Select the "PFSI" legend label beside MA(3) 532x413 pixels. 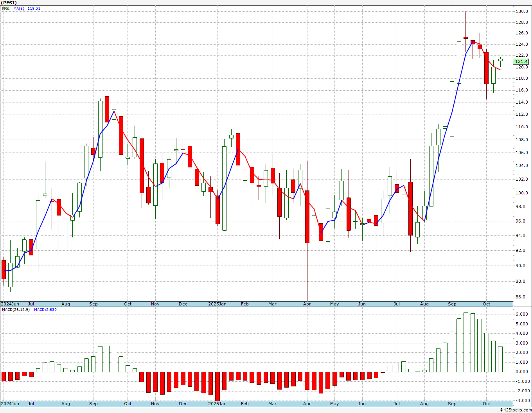point(6,8)
